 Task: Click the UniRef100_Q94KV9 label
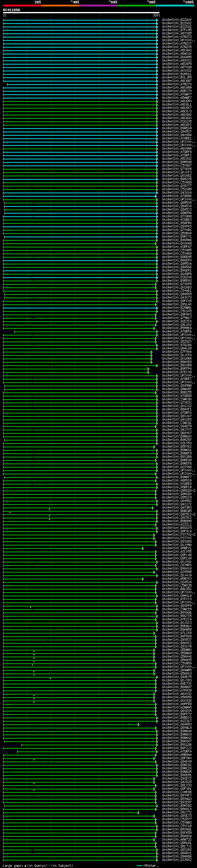[x=177, y=761]
